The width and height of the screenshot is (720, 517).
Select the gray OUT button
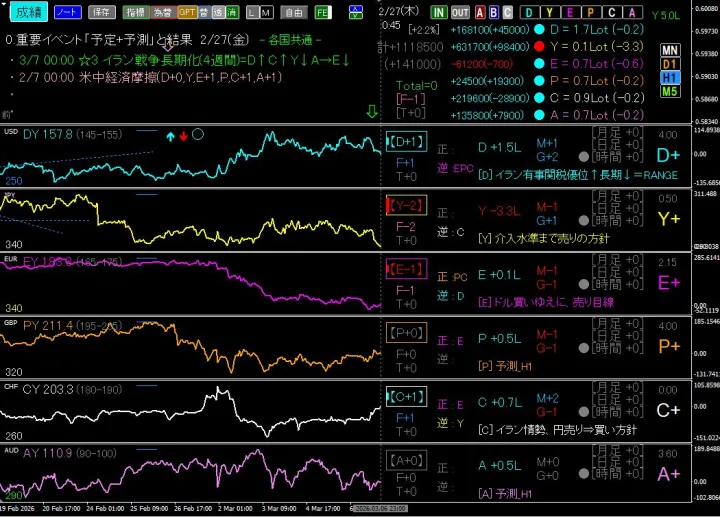click(460, 12)
